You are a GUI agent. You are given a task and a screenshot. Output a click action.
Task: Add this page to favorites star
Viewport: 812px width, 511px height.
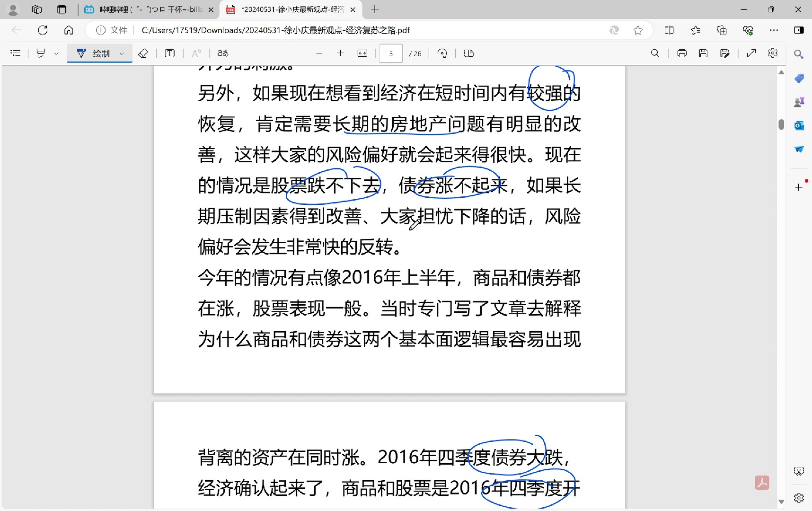point(638,30)
